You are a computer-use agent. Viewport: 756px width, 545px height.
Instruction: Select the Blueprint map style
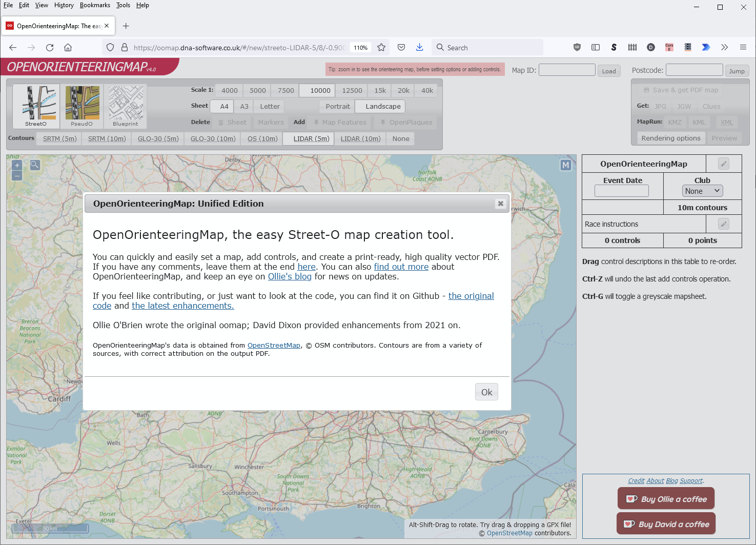point(125,106)
